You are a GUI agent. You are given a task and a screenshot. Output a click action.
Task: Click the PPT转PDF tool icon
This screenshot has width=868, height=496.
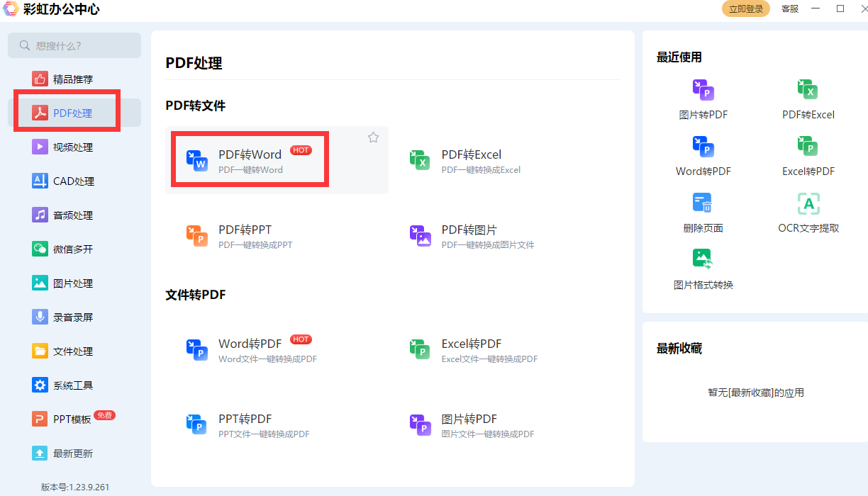pyautogui.click(x=197, y=425)
